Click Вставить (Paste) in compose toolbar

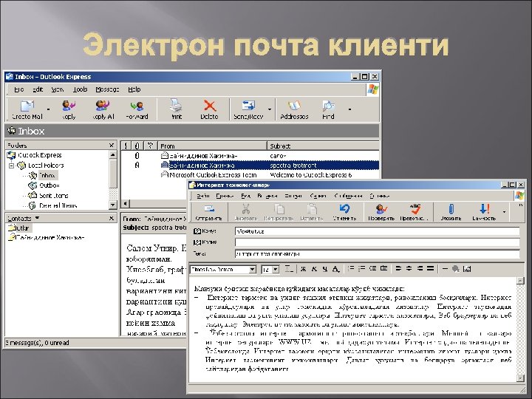[x=312, y=212]
